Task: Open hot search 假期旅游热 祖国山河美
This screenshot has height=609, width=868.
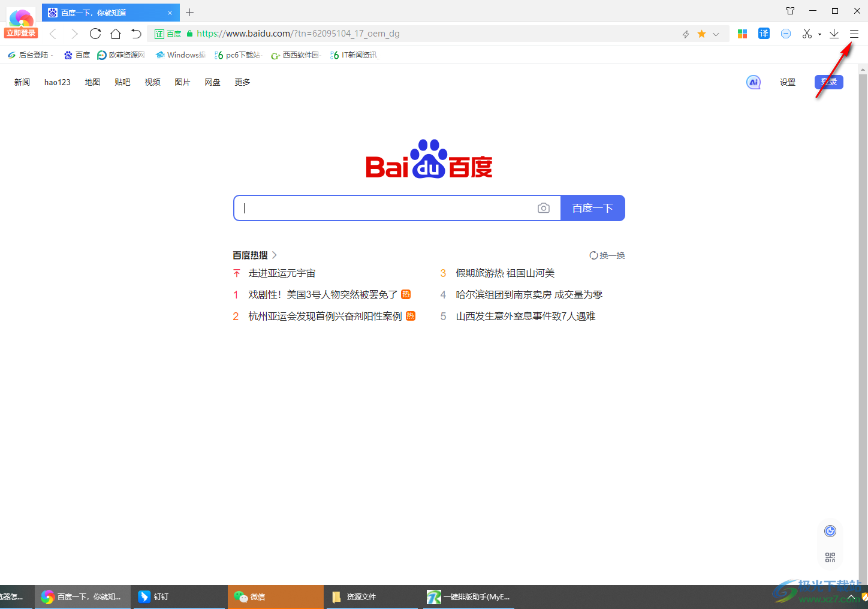Action: (x=505, y=273)
